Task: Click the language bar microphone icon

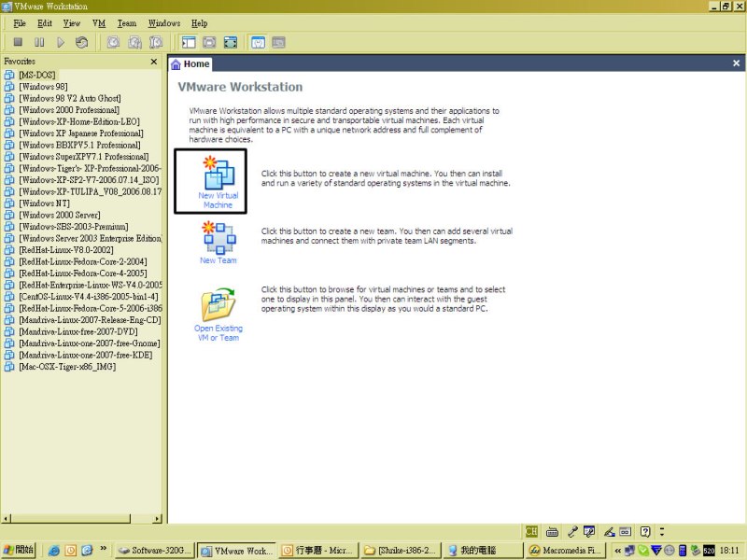Action: (572, 531)
